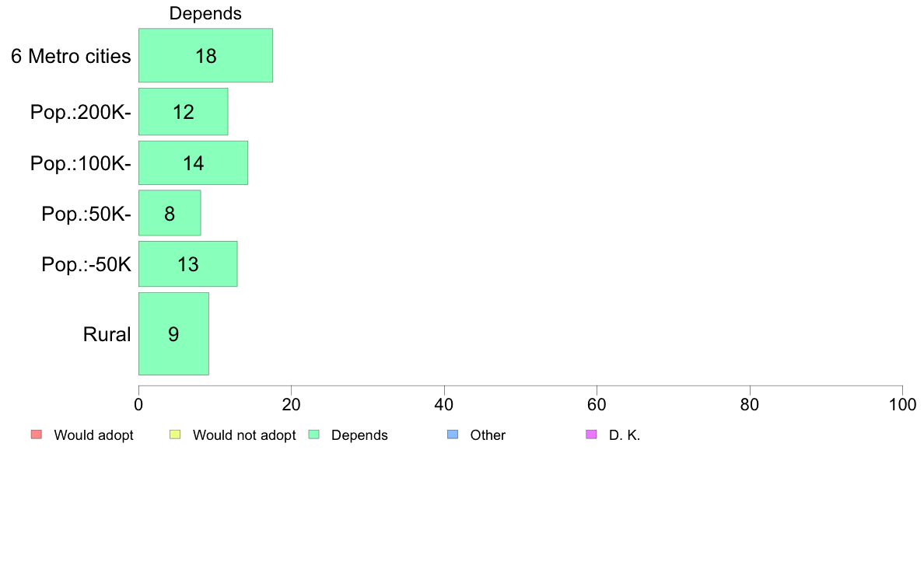This screenshot has width=924, height=572.
Task: Select the Pop.:100K- bar showing 14
Action: click(194, 163)
